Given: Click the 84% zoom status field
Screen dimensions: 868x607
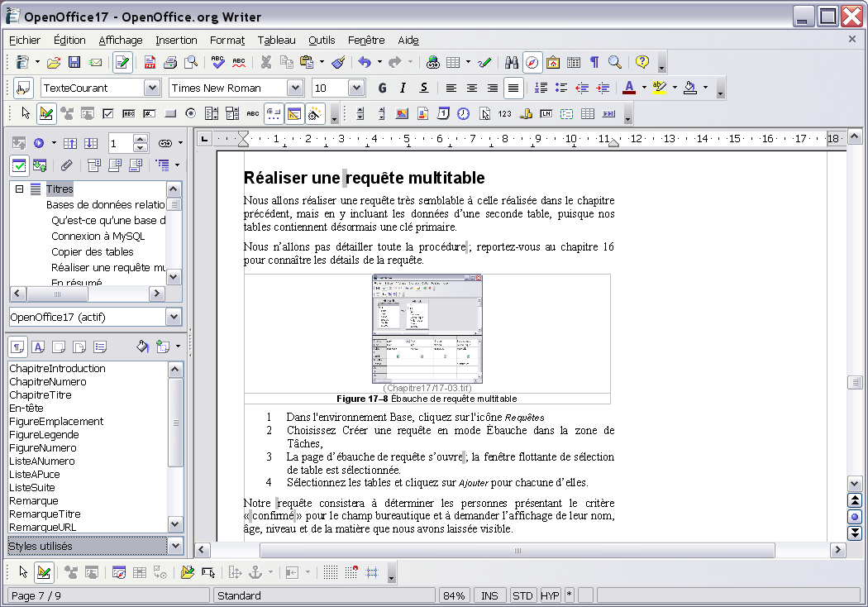Looking at the screenshot, I should (x=454, y=596).
